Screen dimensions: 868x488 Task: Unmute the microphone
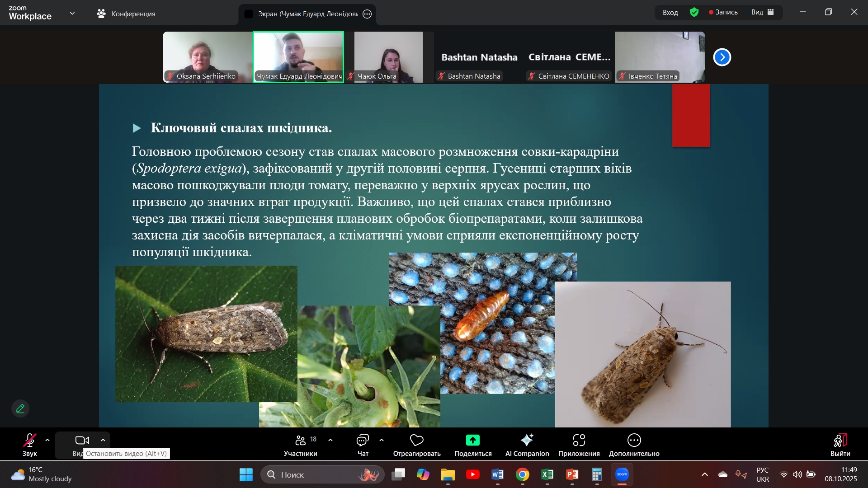29,441
